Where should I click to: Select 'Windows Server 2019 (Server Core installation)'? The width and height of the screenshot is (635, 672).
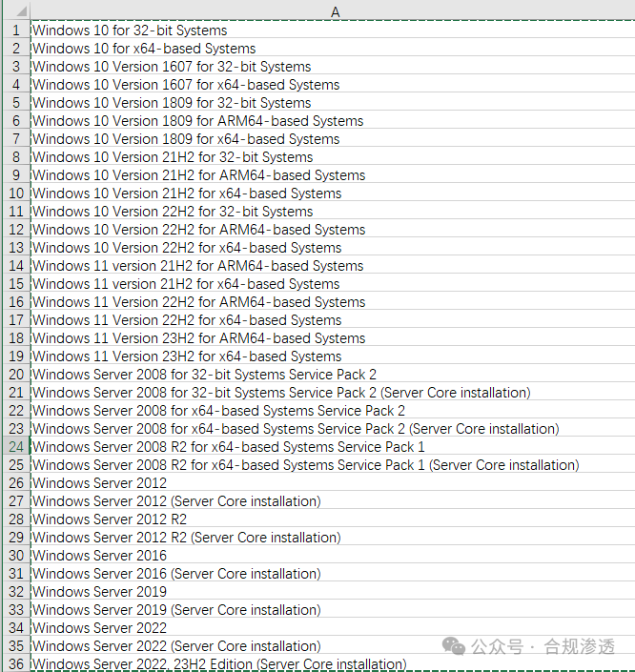[x=333, y=610]
